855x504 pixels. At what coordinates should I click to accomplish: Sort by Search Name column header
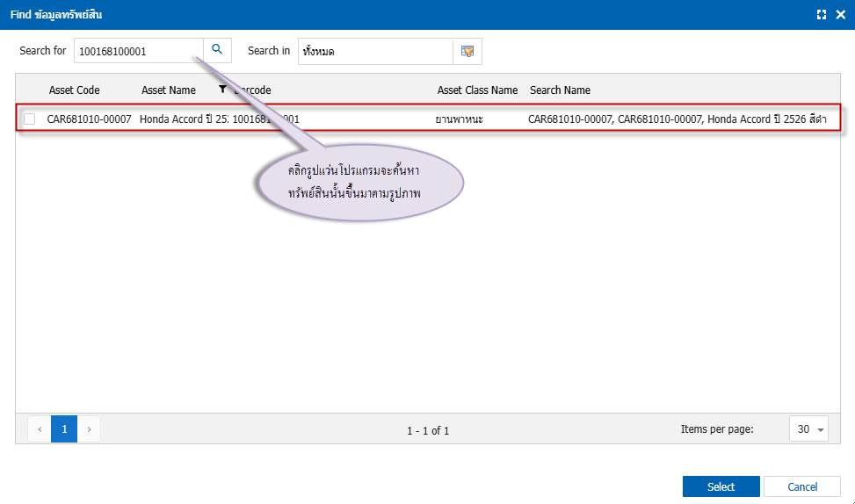point(560,90)
